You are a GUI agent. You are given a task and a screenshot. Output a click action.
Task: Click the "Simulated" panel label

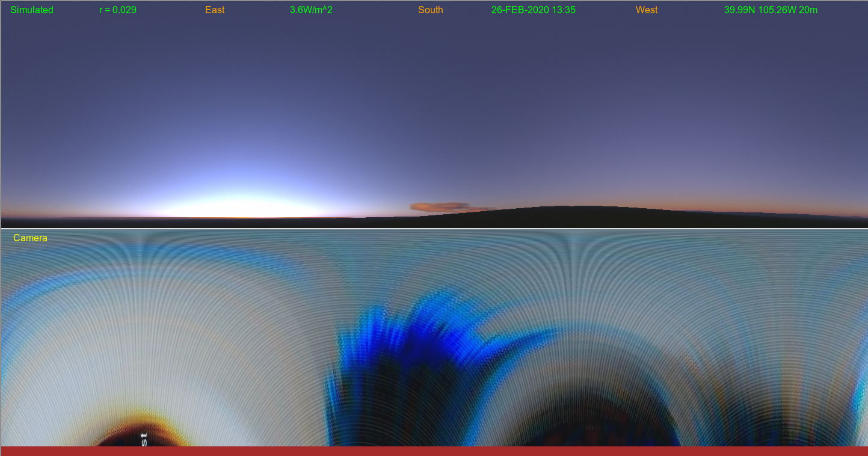click(32, 10)
